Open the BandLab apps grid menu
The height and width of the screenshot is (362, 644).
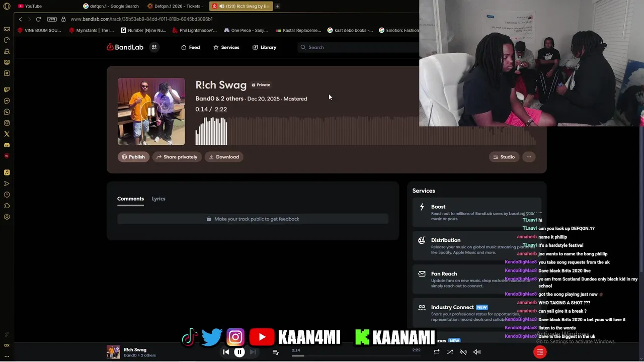[x=154, y=47]
